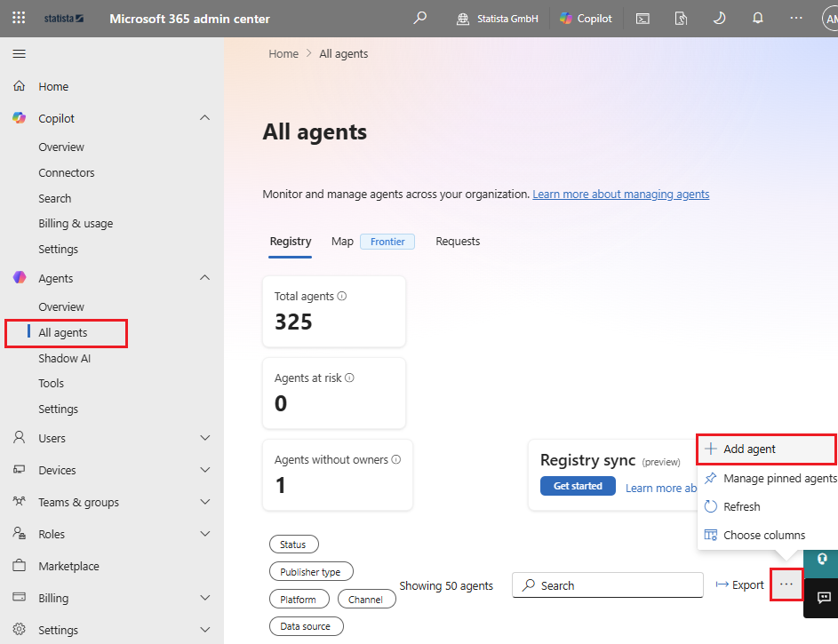
Task: Click the header search magnifier icon
Action: [x=420, y=18]
